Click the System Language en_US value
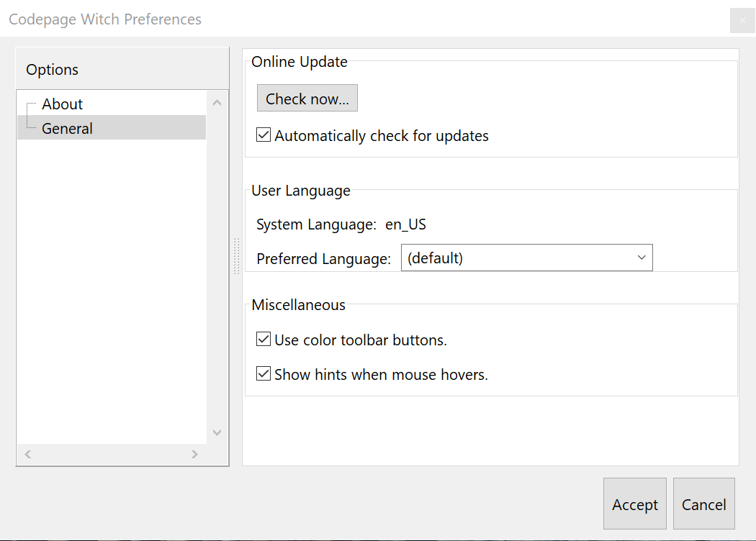Viewport: 756px width, 541px height. point(405,224)
